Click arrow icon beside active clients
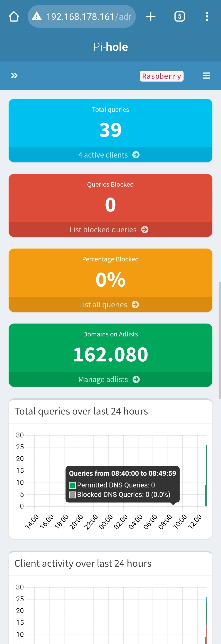The width and height of the screenshot is (221, 644). (136, 155)
